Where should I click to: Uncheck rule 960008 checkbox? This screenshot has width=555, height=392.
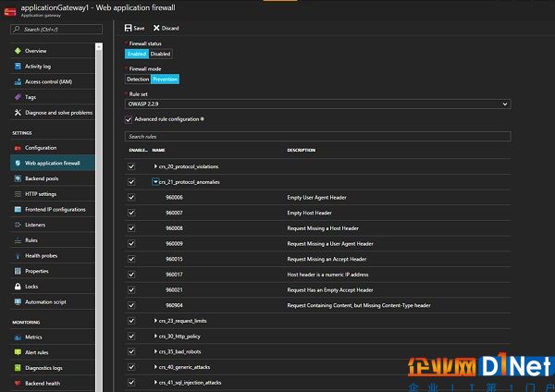pyautogui.click(x=131, y=228)
